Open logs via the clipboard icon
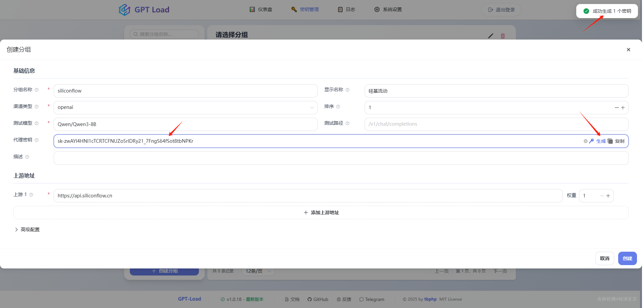 click(340, 9)
